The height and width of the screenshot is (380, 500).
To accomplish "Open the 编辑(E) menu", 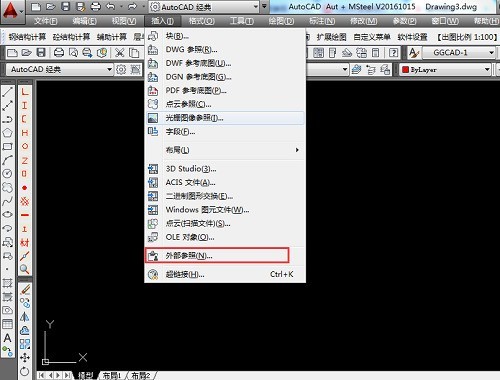I will coord(84,21).
